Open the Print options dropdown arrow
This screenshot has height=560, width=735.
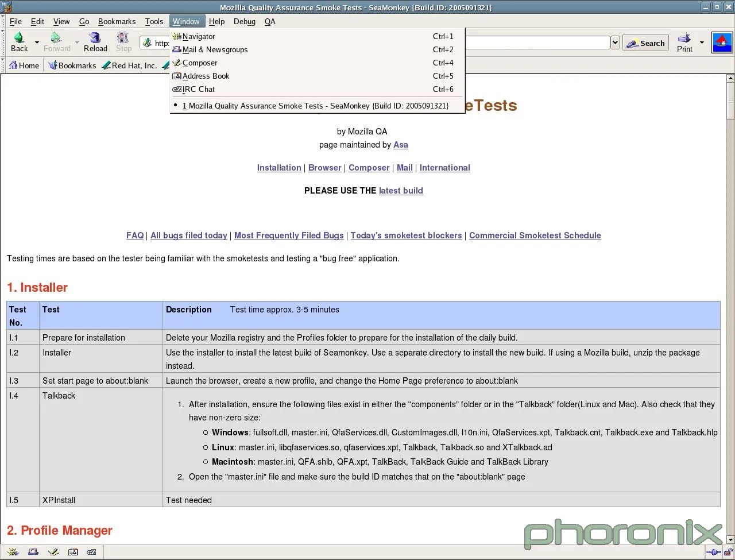pos(702,43)
